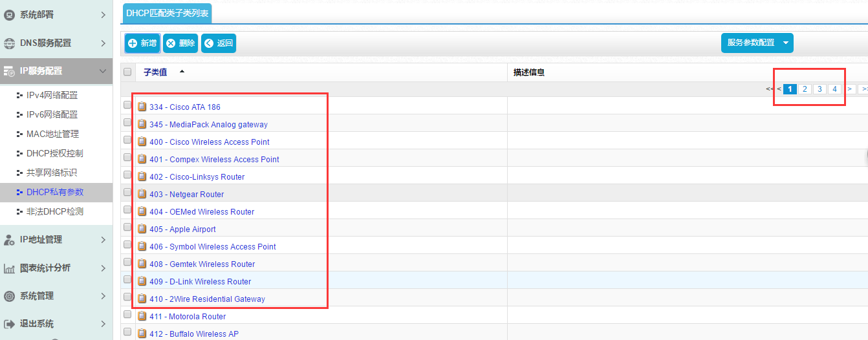Click the IP地址管理 sidebar icon
Screen dimensions: 868x340
point(9,240)
